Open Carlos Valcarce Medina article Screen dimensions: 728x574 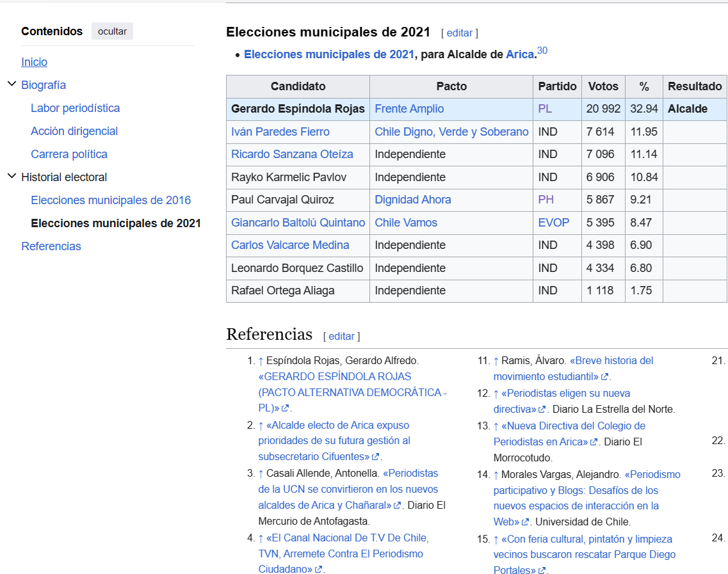pyautogui.click(x=290, y=245)
